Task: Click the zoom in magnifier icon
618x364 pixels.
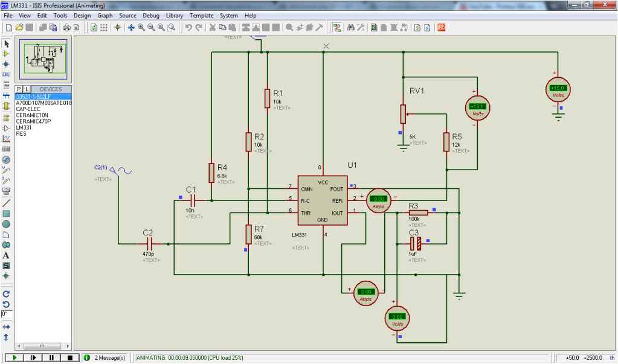Action: [x=141, y=28]
